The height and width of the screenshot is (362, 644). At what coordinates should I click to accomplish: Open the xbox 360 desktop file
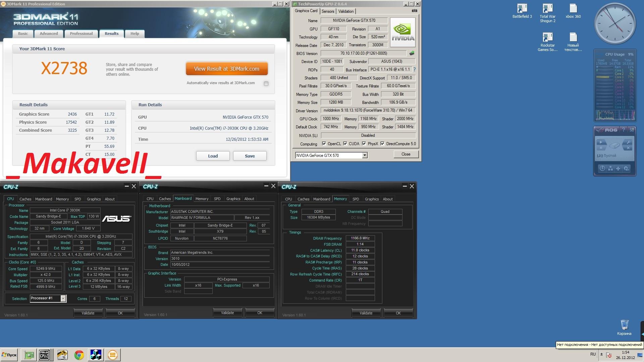coord(573,11)
